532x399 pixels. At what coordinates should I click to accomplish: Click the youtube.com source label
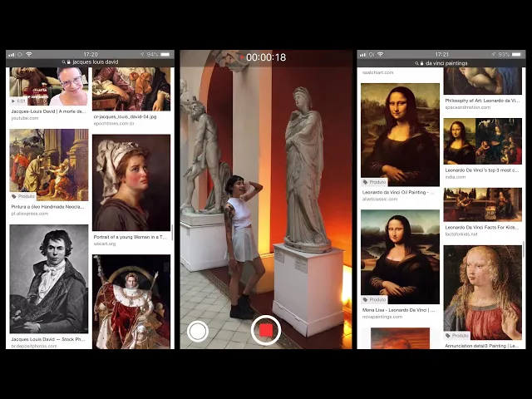[25, 118]
